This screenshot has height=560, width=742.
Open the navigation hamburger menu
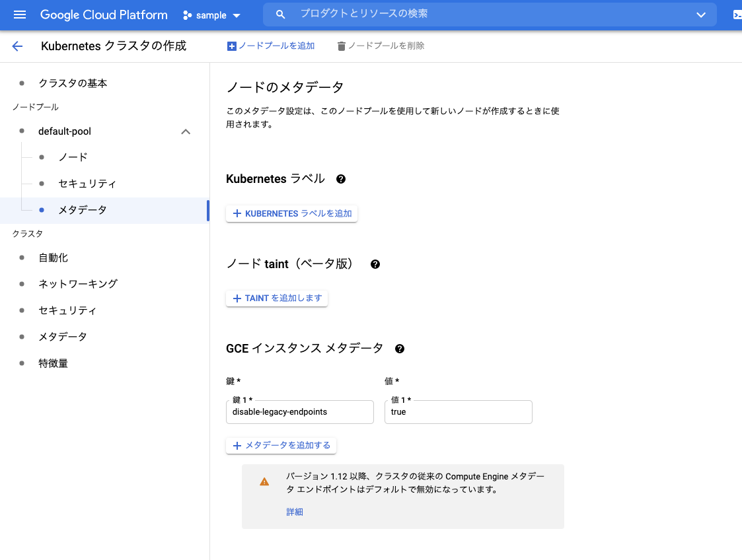[19, 15]
